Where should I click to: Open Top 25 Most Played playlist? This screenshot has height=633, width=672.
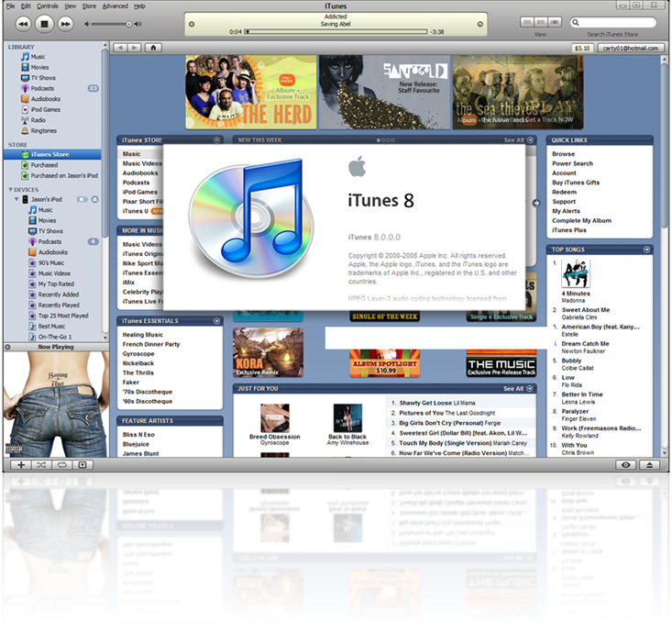(63, 316)
